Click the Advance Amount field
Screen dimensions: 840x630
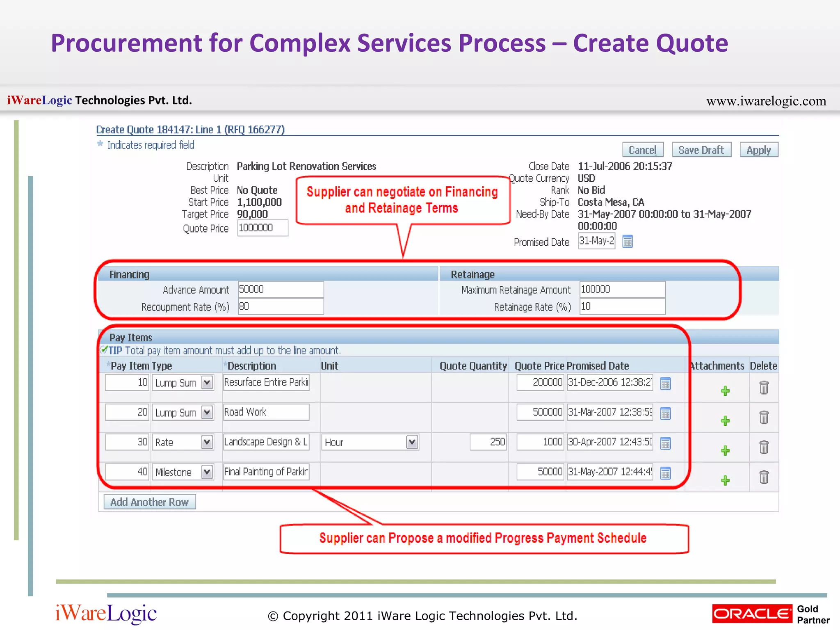pyautogui.click(x=281, y=289)
